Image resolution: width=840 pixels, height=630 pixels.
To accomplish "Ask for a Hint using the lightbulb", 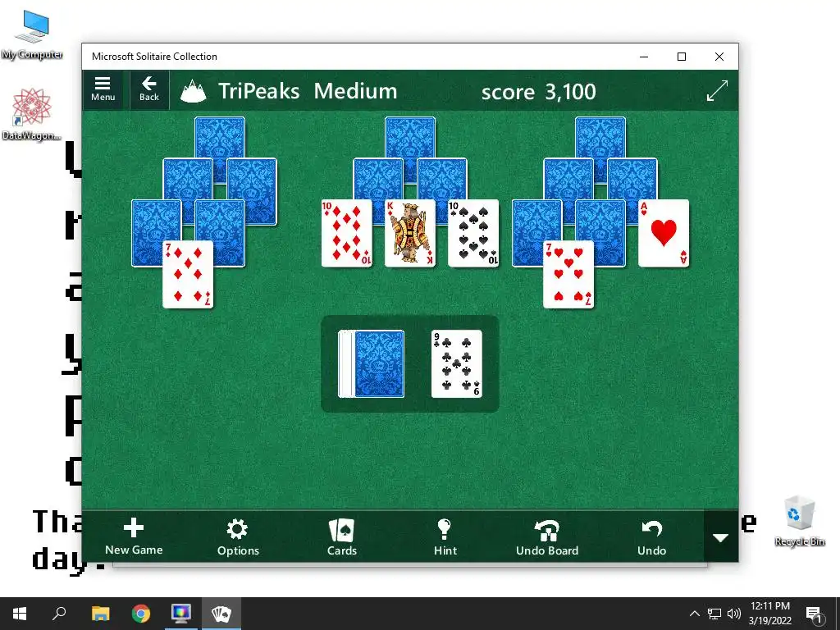I will click(445, 536).
